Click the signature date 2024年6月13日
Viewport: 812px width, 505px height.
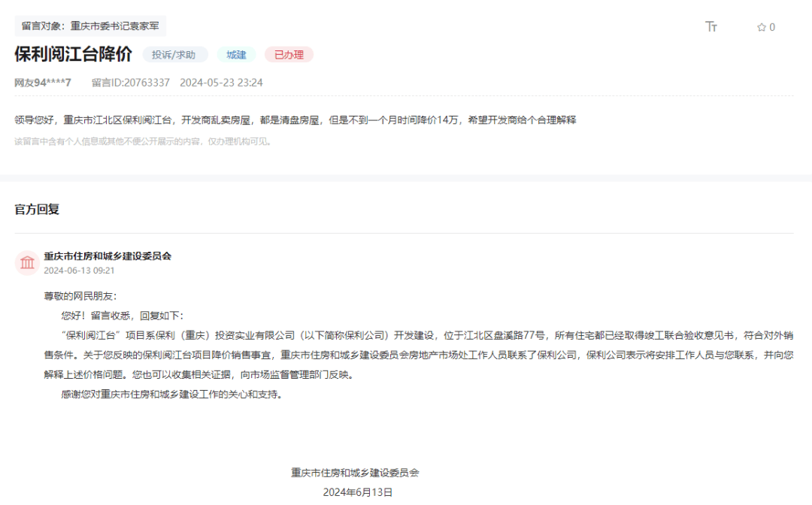357,492
